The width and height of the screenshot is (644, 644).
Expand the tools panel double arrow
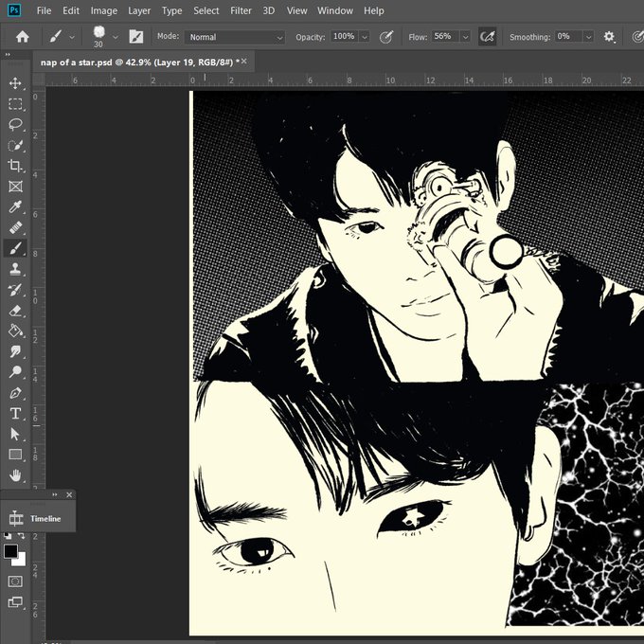click(x=8, y=54)
